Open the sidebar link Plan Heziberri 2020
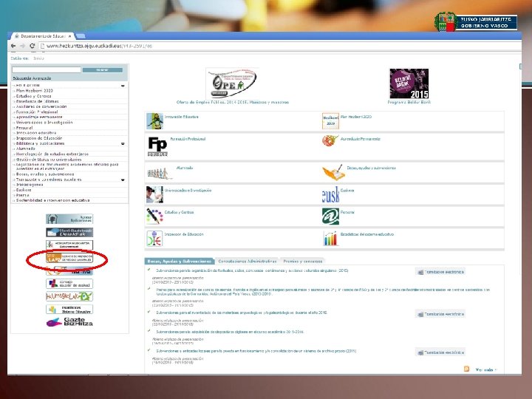The width and height of the screenshot is (532, 399). (35, 91)
